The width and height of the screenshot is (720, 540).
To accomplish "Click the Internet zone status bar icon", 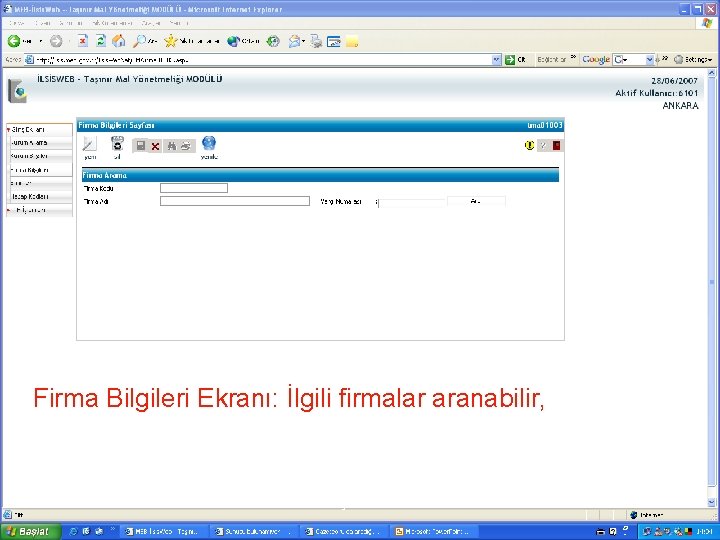I will tap(634, 515).
